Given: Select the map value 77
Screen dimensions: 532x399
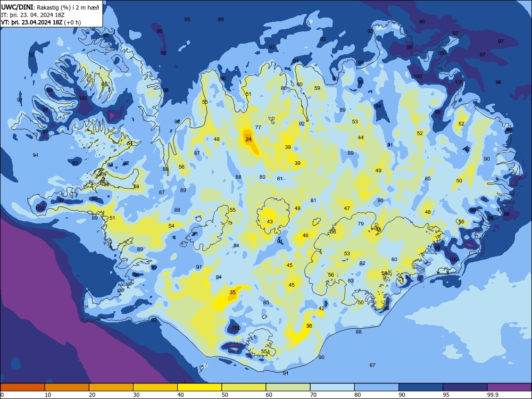Looking at the screenshot, I should point(258,127).
